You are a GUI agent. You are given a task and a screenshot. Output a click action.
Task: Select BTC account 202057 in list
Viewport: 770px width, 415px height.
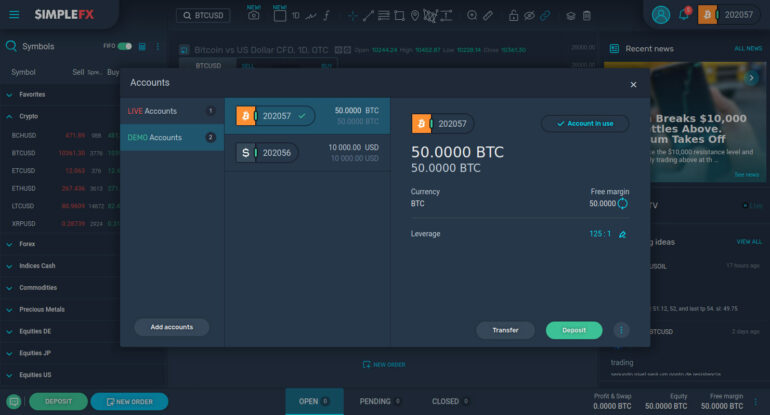[x=307, y=116]
